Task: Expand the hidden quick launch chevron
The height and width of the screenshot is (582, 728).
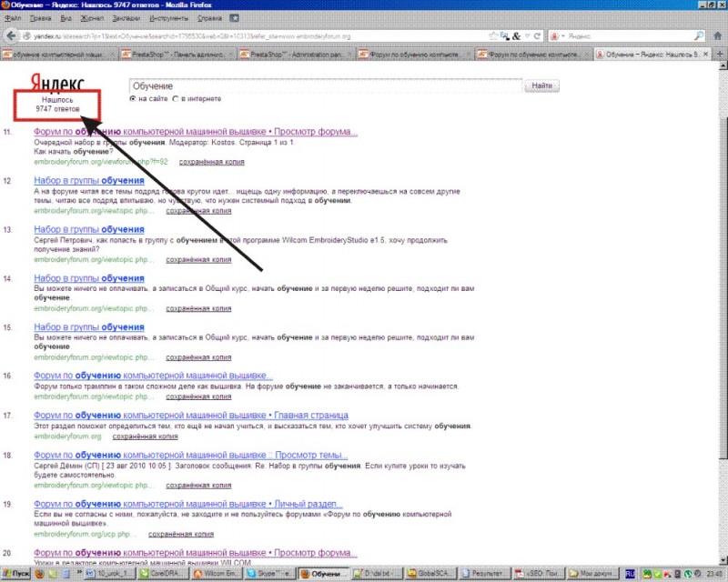Action: [x=79, y=572]
